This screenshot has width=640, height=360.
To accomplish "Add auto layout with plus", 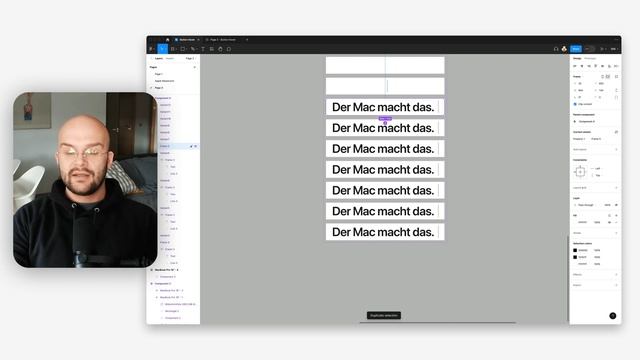I will click(616, 149).
